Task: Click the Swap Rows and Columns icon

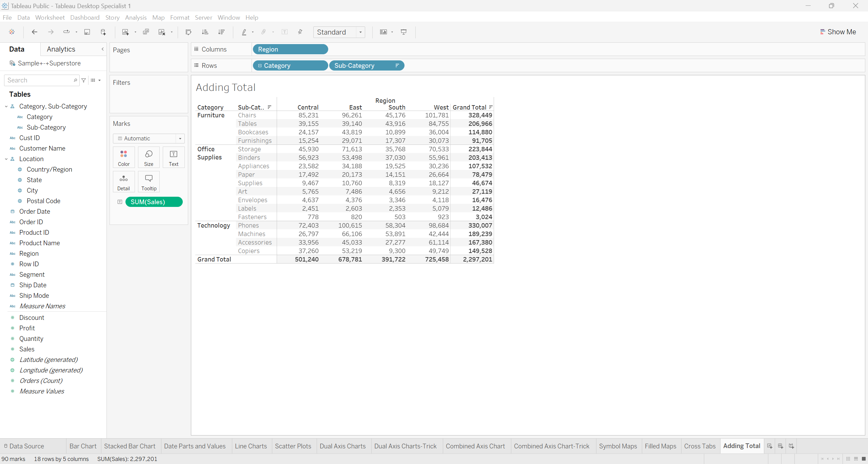Action: [189, 32]
